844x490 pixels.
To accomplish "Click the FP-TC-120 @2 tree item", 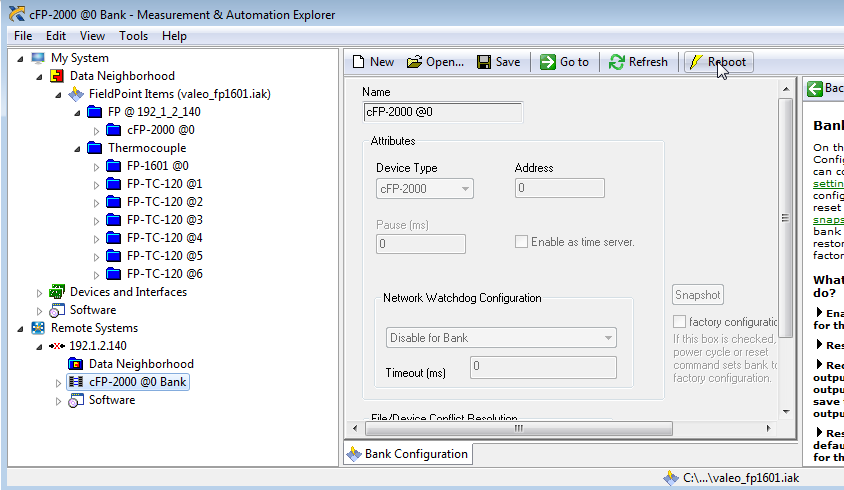I will click(x=165, y=202).
